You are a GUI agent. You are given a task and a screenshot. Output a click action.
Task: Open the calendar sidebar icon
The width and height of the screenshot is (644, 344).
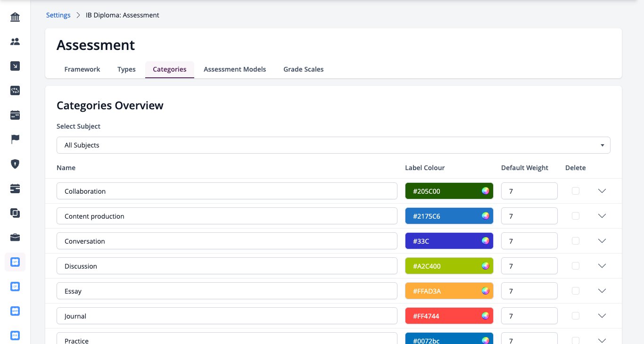click(x=15, y=115)
